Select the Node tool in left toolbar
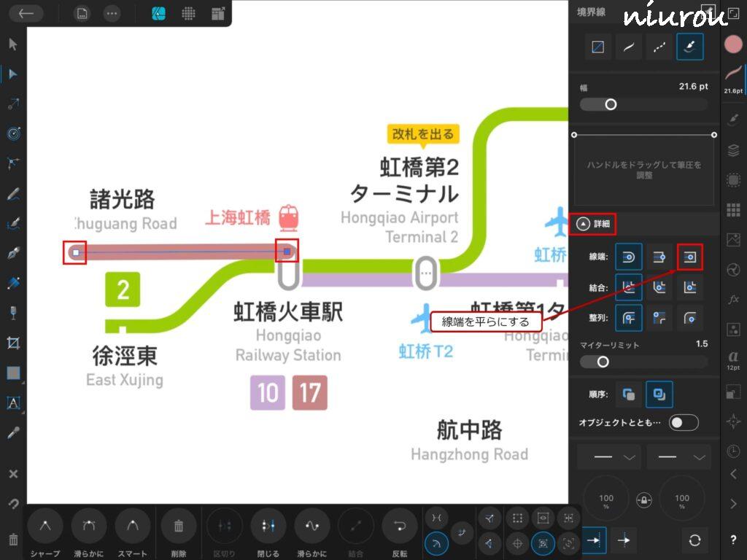This screenshot has width=747, height=560. [x=12, y=74]
